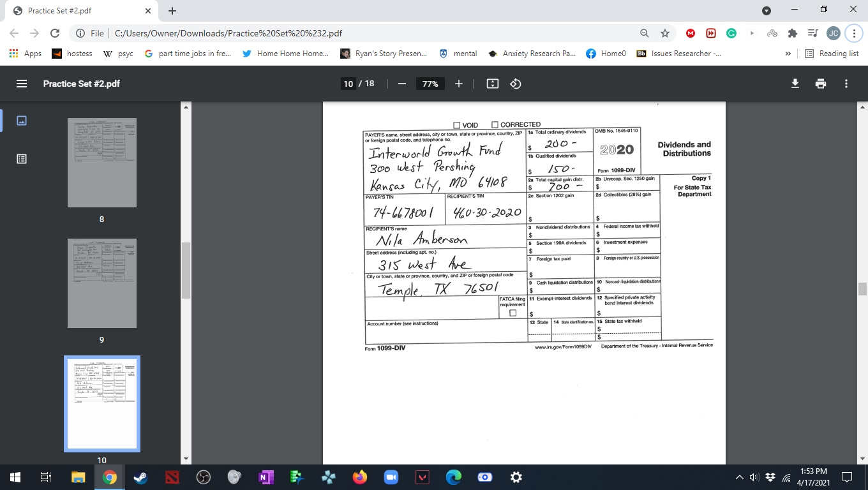The width and height of the screenshot is (868, 490).
Task: Expand the hidden bookmarks chevron
Action: (x=788, y=54)
